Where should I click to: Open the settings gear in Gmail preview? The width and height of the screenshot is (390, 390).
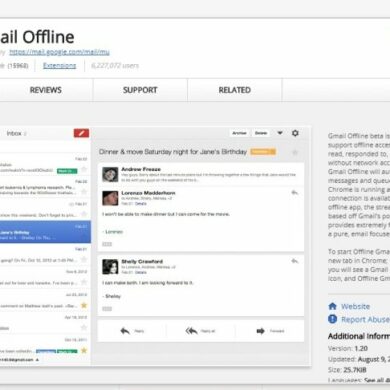tap(295, 133)
